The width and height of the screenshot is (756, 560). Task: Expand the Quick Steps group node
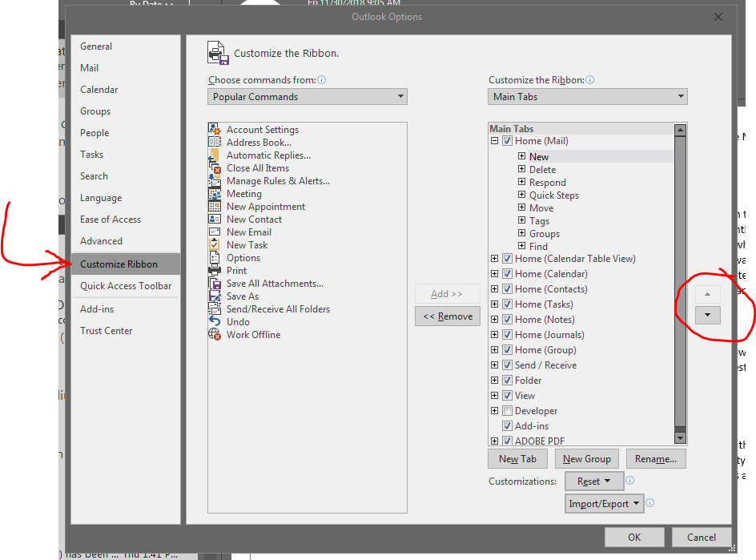click(x=521, y=195)
